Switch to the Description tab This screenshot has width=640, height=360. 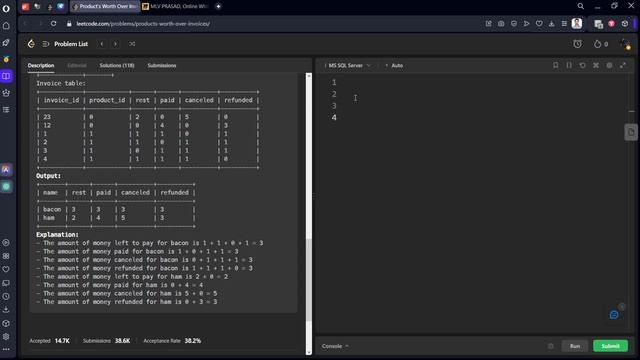point(41,65)
